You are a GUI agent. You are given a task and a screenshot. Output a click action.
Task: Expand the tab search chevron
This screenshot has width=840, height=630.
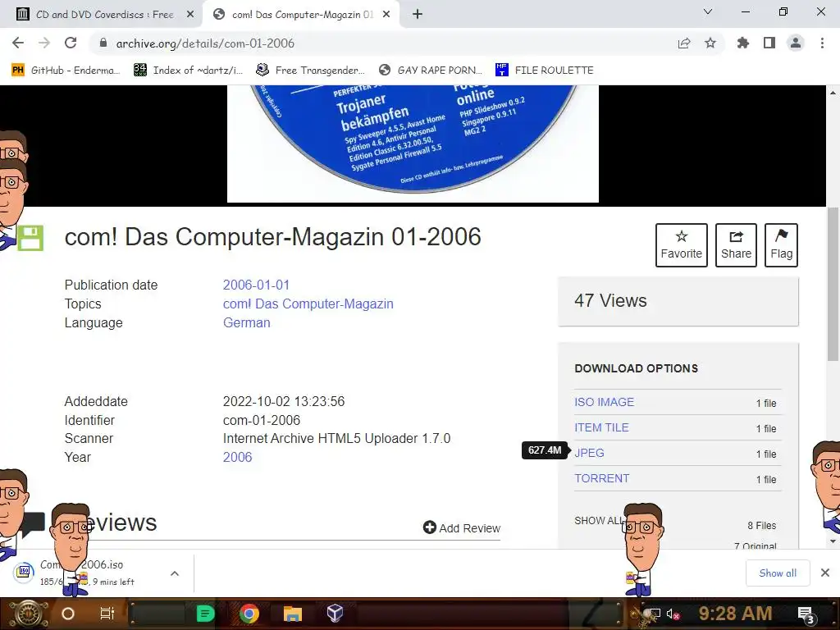708,11
